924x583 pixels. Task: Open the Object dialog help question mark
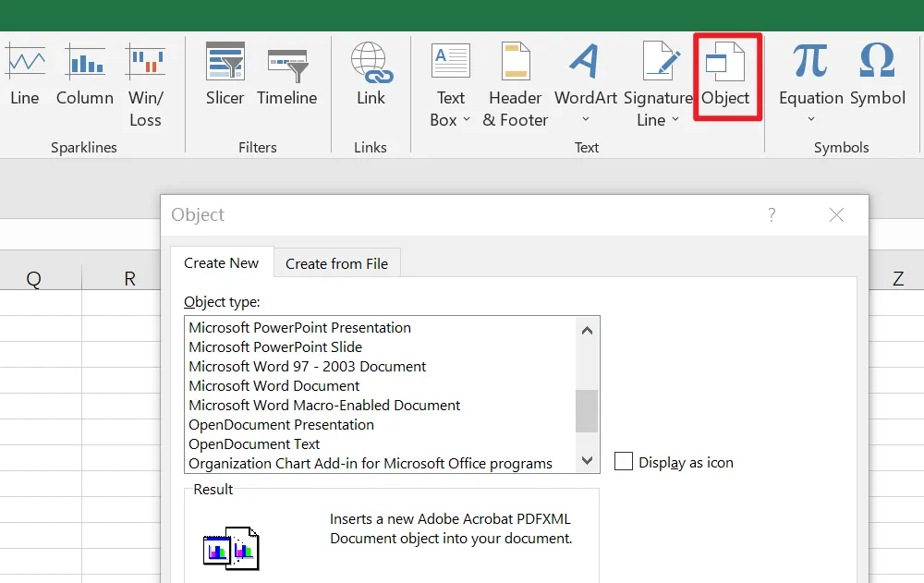pos(772,214)
